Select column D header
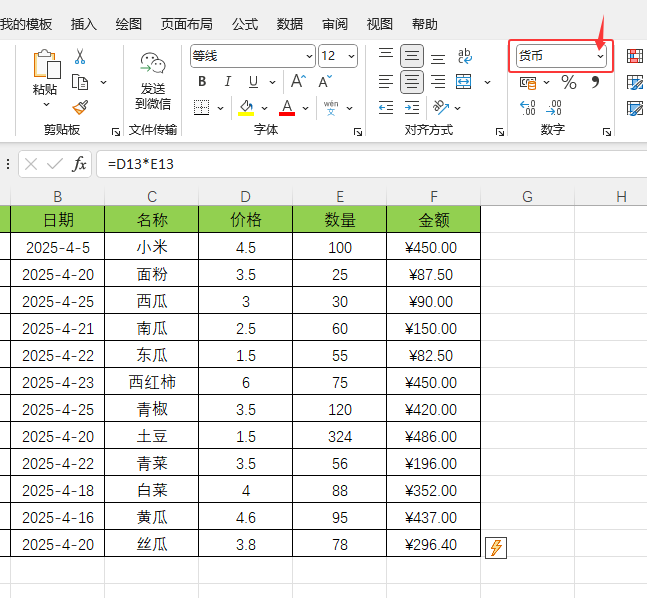647x598 pixels. point(246,196)
